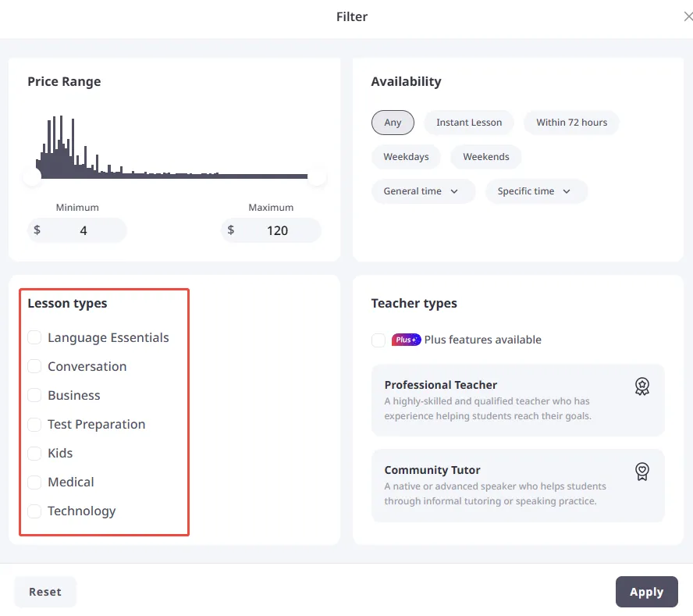Check the Language Essentials checkbox
Screen dimensions: 693x616
point(34,337)
